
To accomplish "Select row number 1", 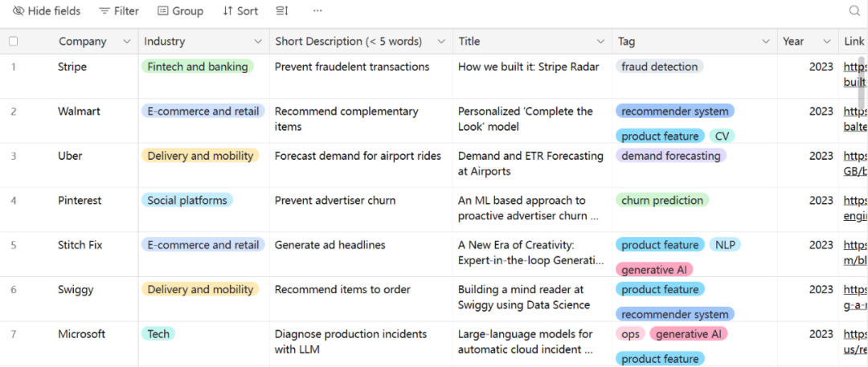I will click(x=14, y=67).
